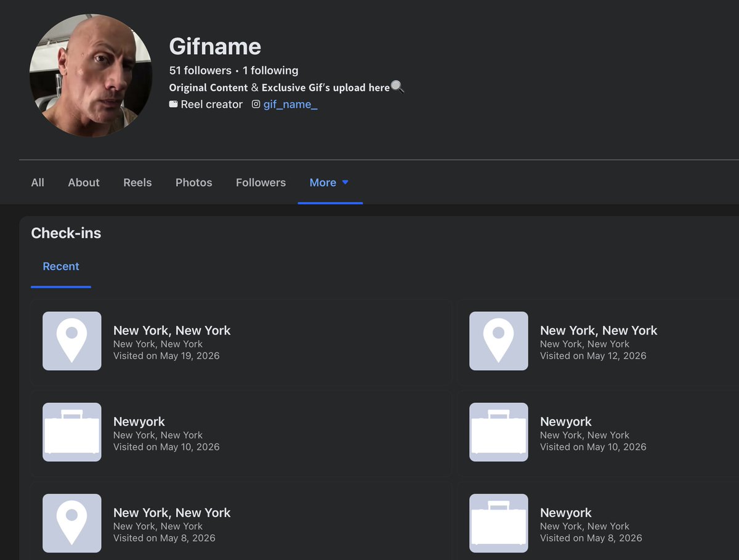This screenshot has width=739, height=560.
Task: Switch to the About tab
Action: tap(84, 182)
